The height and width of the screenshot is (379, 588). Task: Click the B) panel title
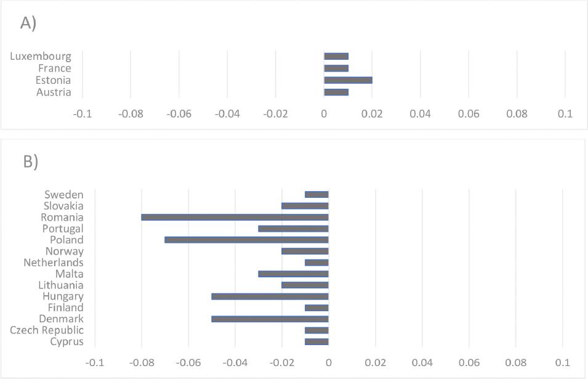[31, 161]
